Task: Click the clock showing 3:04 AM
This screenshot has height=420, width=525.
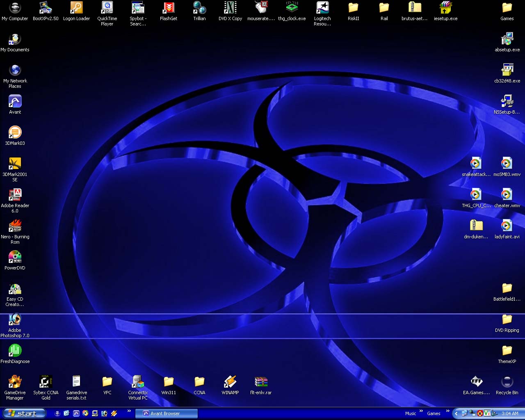Action: pyautogui.click(x=509, y=413)
